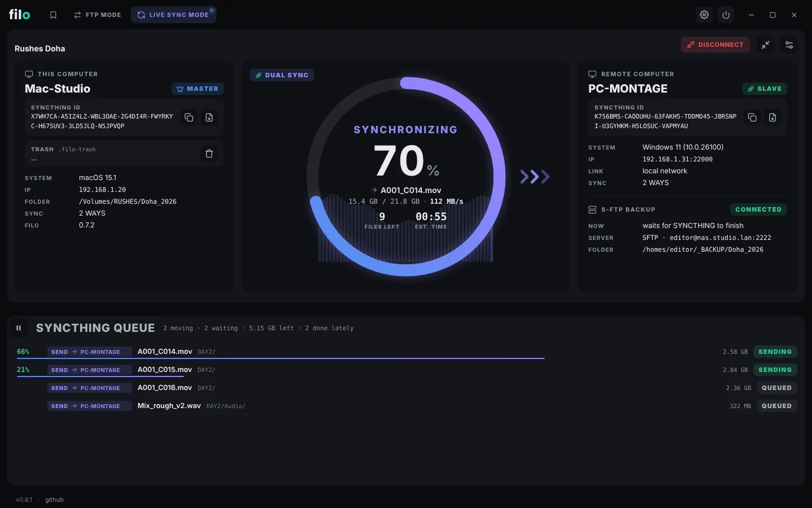
Task: Click the 00:55 estimated time value
Action: click(431, 217)
